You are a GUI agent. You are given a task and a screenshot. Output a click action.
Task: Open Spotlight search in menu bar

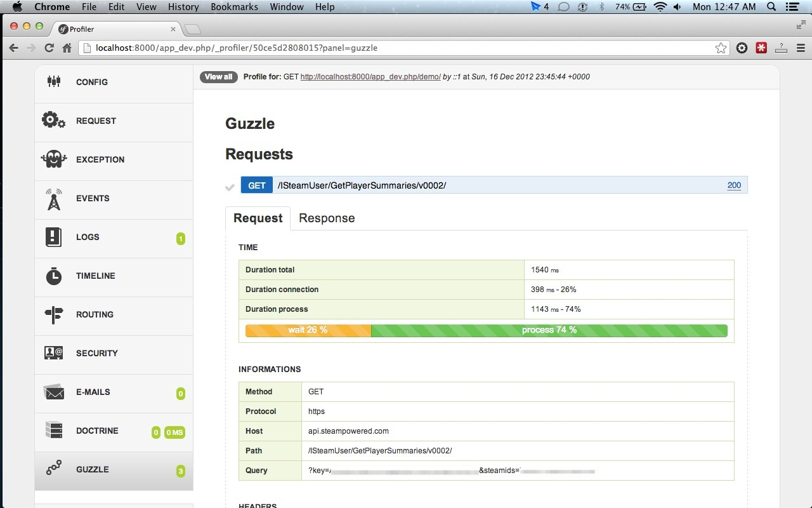click(771, 6)
